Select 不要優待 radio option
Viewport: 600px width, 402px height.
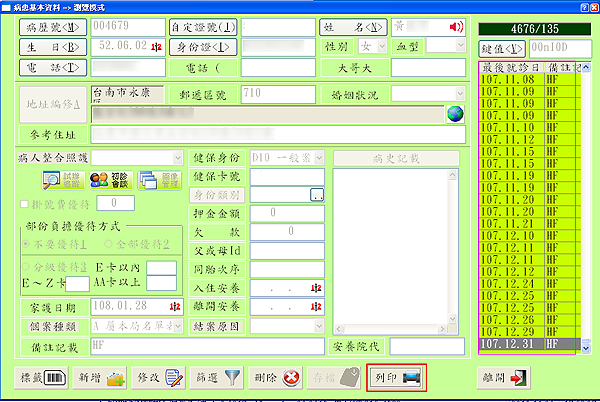point(30,240)
